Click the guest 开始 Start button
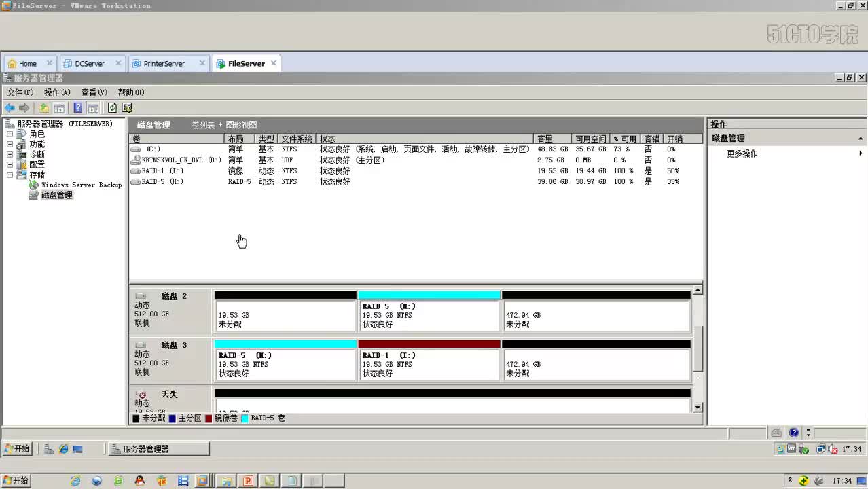 pos(17,449)
